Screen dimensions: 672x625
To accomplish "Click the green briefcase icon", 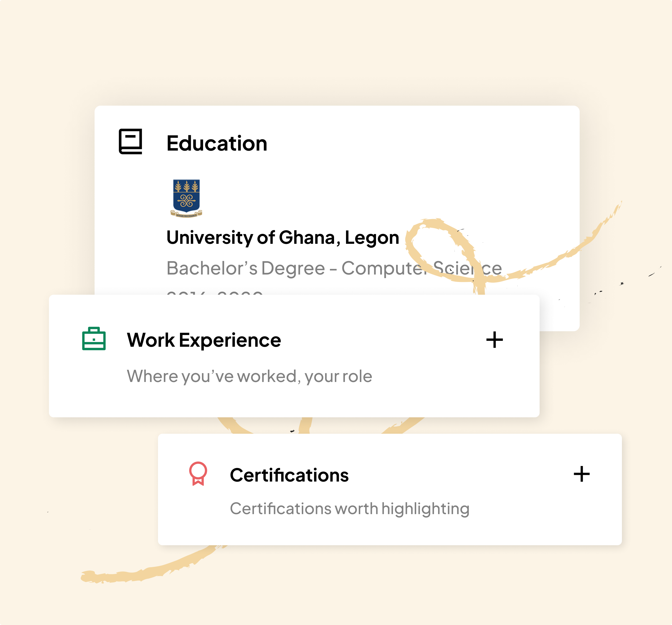I will pyautogui.click(x=94, y=339).
